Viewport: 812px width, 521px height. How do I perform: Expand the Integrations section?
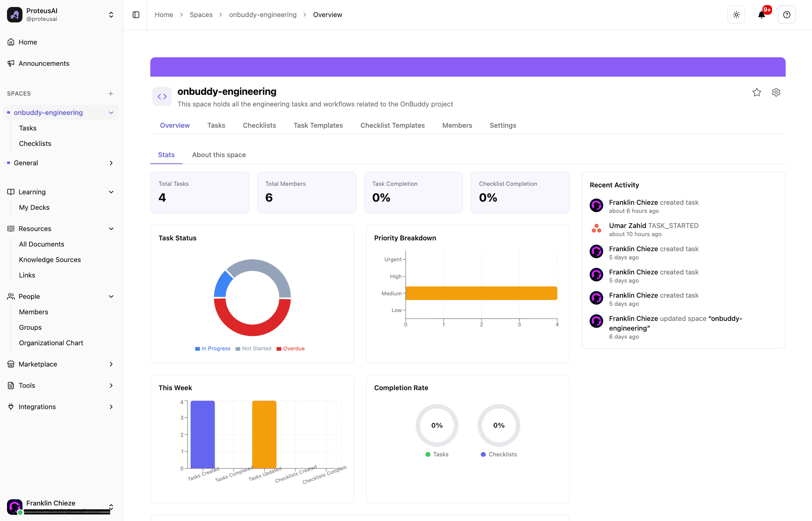coord(111,407)
